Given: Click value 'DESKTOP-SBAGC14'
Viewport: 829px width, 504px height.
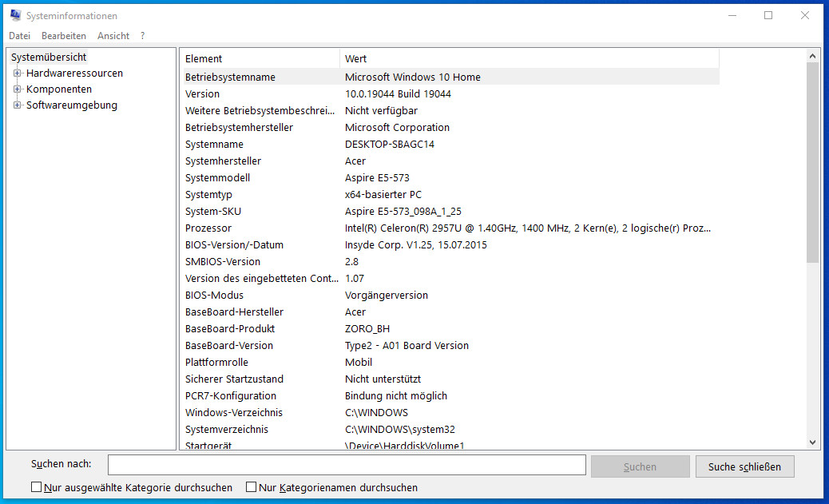Looking at the screenshot, I should coord(389,145).
